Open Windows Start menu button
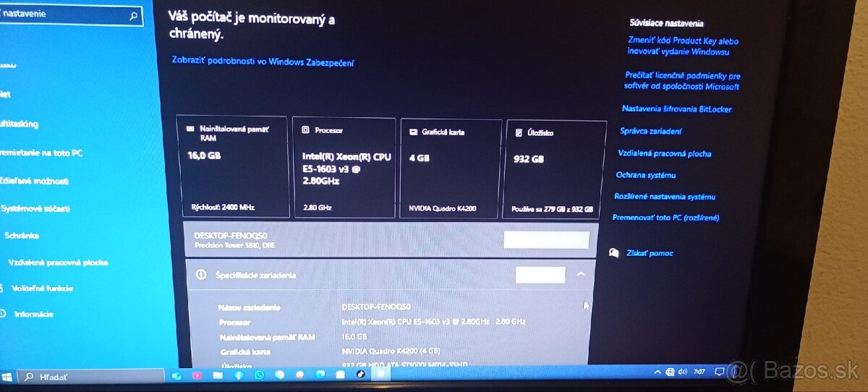Image resolution: width=868 pixels, height=392 pixels. coord(7,377)
